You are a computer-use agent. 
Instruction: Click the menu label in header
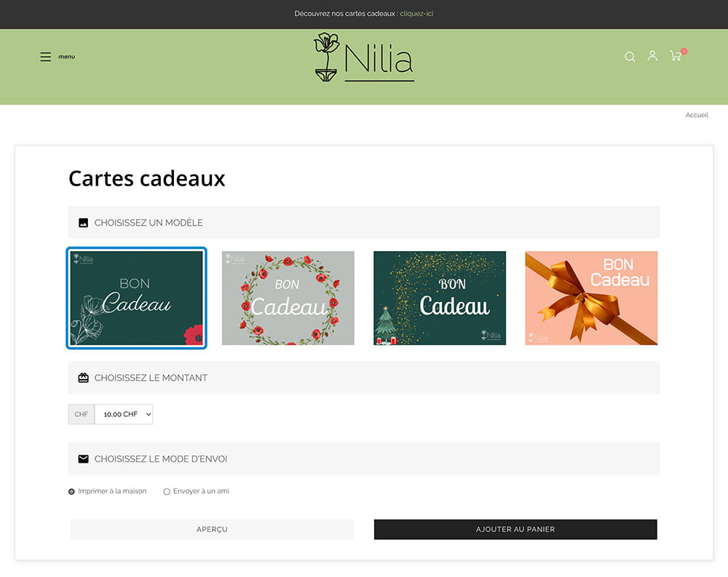67,57
